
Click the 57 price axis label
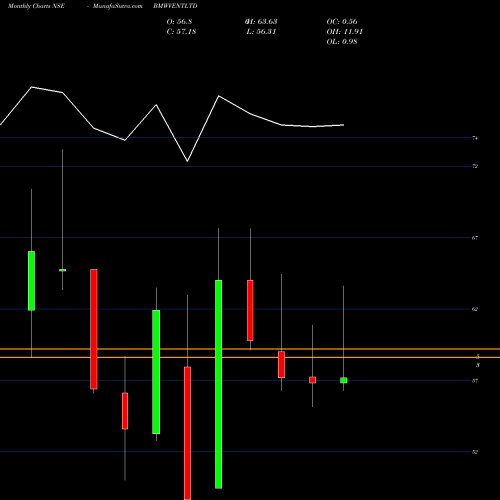coord(475,381)
